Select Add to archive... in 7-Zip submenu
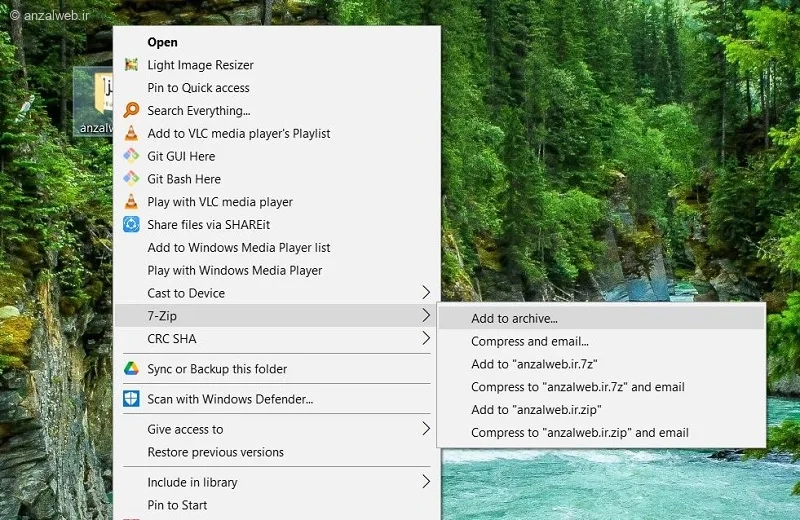The width and height of the screenshot is (800, 520). click(602, 318)
